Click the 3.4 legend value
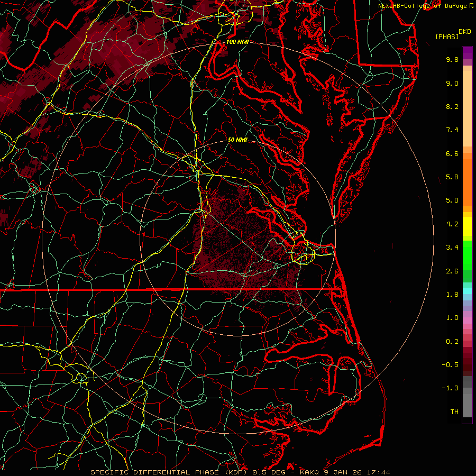 [x=452, y=248]
